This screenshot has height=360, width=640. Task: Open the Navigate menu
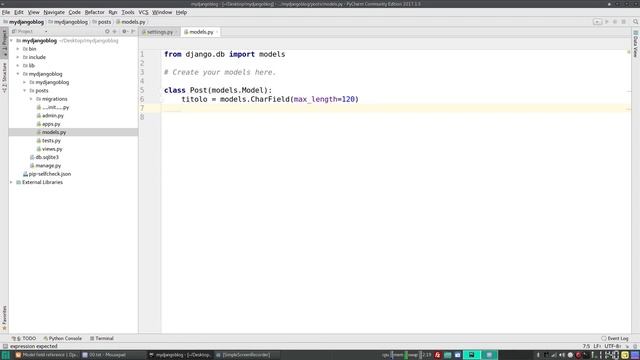(x=54, y=12)
